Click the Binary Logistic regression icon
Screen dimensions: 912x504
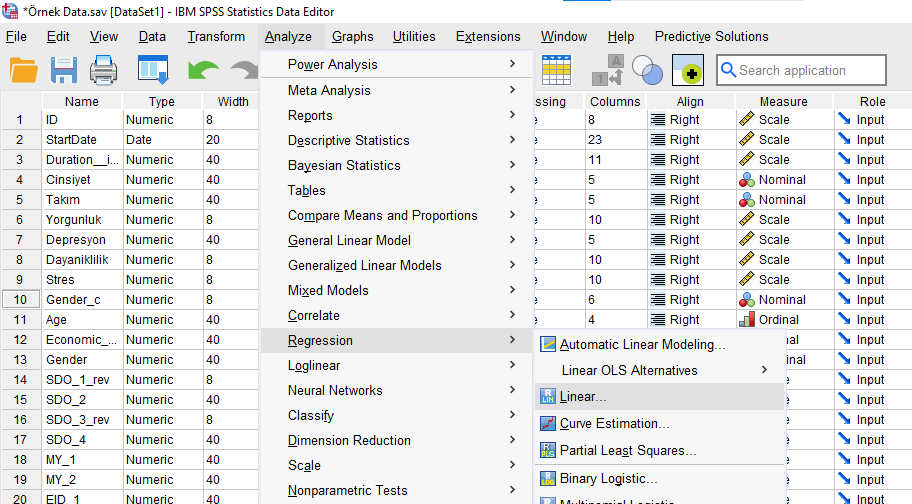tap(548, 478)
